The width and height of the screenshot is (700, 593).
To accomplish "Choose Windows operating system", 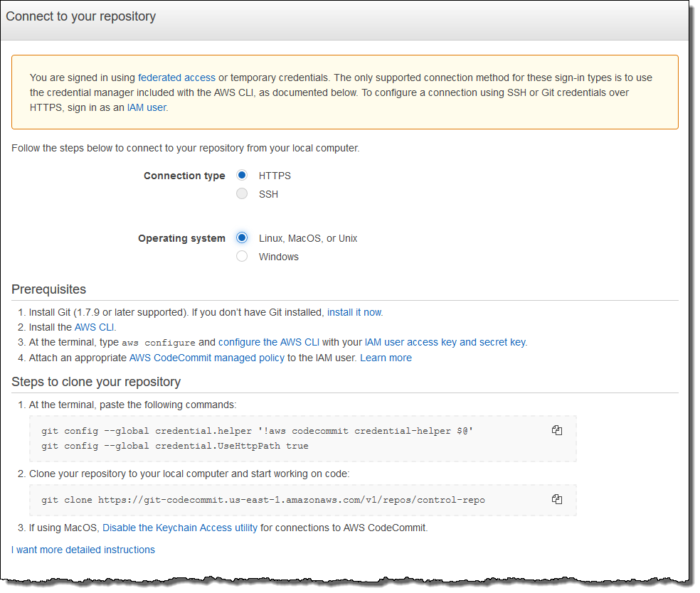I will coord(242,256).
